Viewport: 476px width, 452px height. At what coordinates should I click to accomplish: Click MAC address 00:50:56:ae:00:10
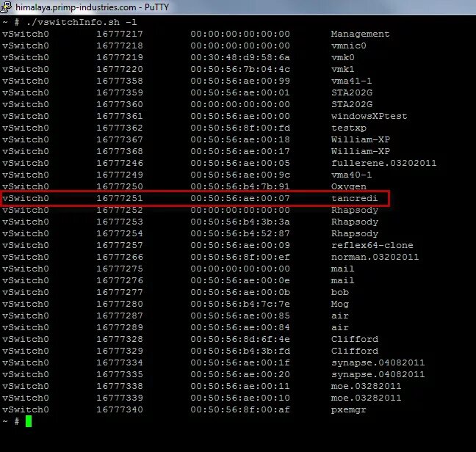(x=240, y=398)
